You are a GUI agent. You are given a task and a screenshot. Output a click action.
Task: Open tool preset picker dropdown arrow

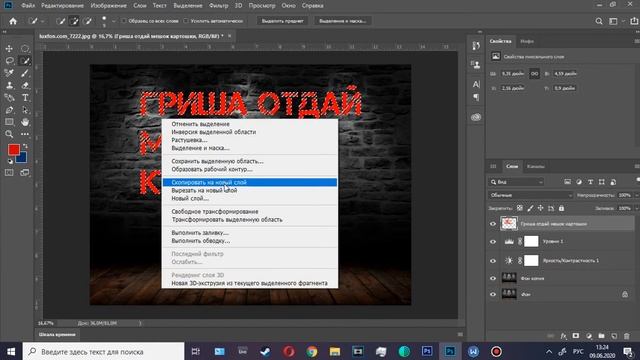point(42,21)
